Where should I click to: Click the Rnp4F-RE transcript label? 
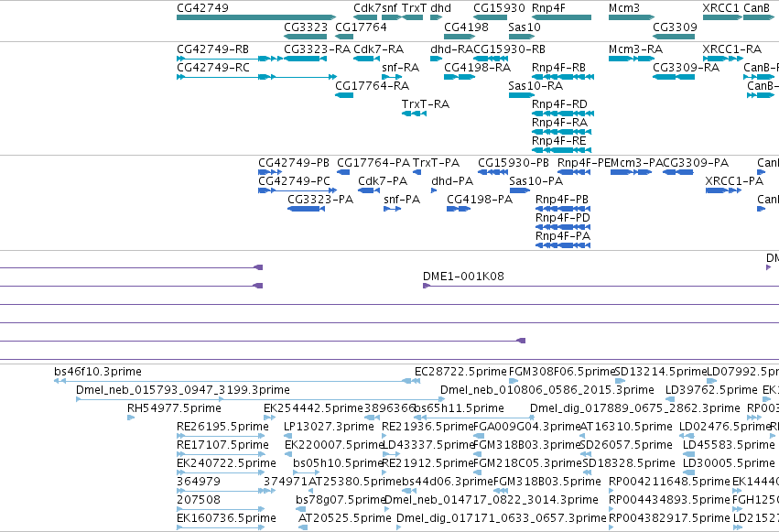[x=559, y=141]
